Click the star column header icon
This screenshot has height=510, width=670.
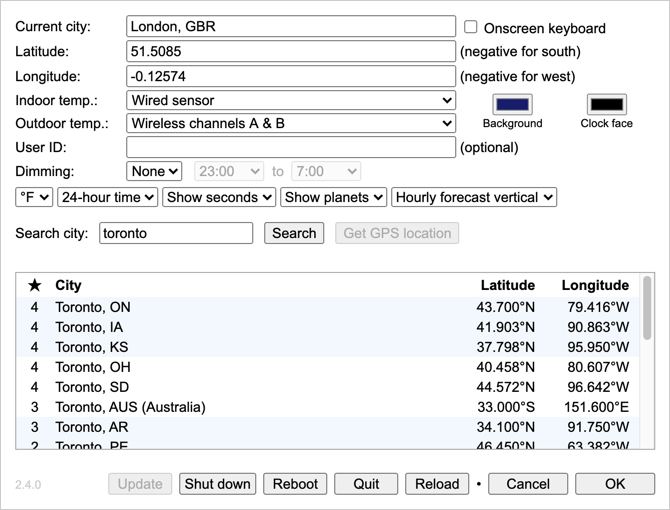[x=35, y=285]
